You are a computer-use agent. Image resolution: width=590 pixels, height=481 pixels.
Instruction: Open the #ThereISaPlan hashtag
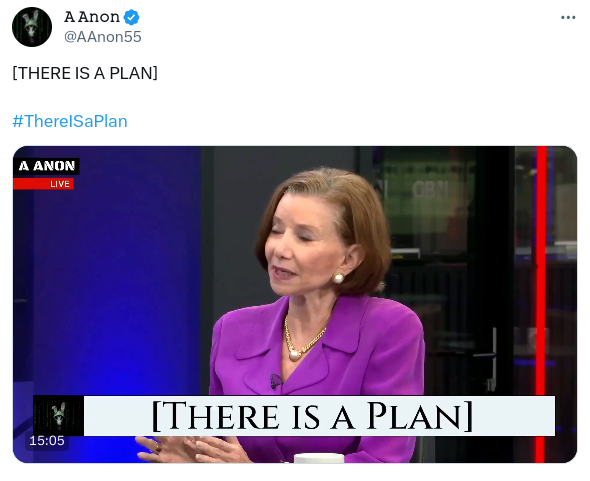pos(70,121)
